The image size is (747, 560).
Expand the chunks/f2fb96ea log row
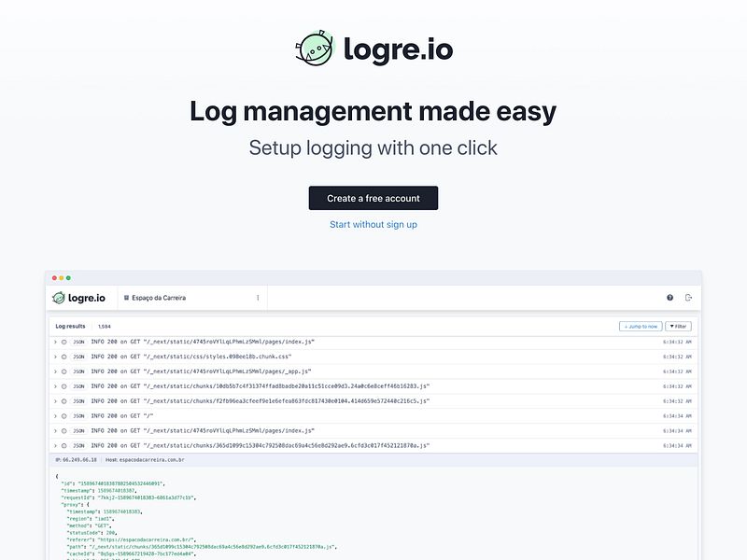click(x=55, y=401)
